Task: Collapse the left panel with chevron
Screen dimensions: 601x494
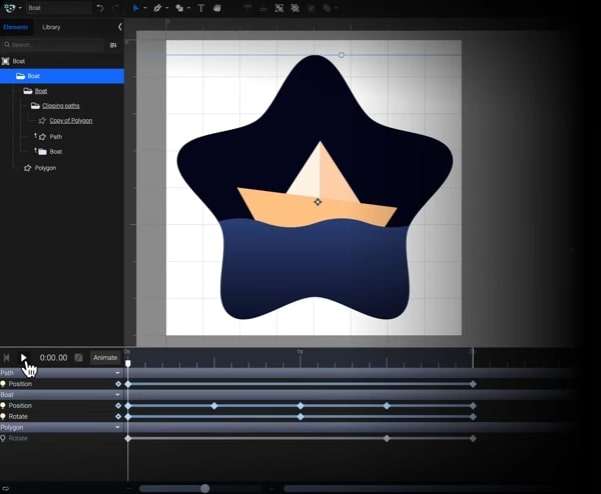Action: (x=120, y=27)
